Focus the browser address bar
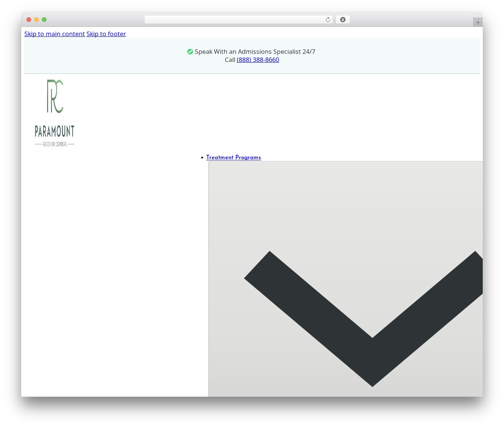The image size is (504, 427). click(238, 20)
